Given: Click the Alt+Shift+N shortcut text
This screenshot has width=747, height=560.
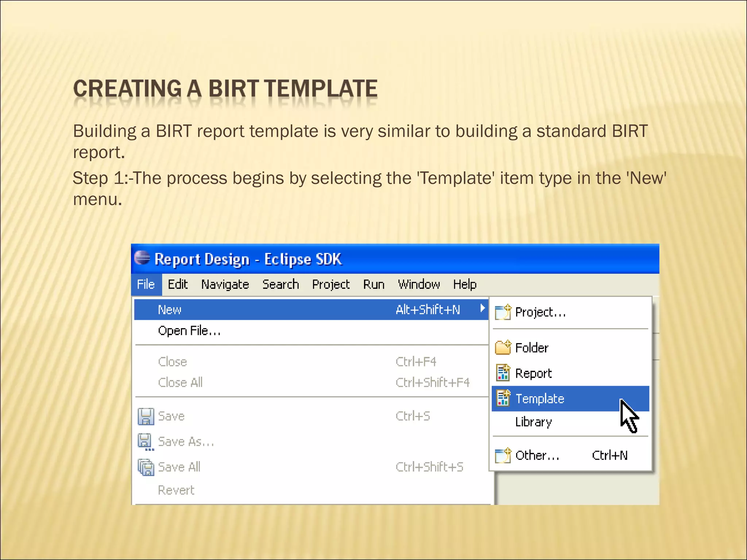Looking at the screenshot, I should [428, 310].
